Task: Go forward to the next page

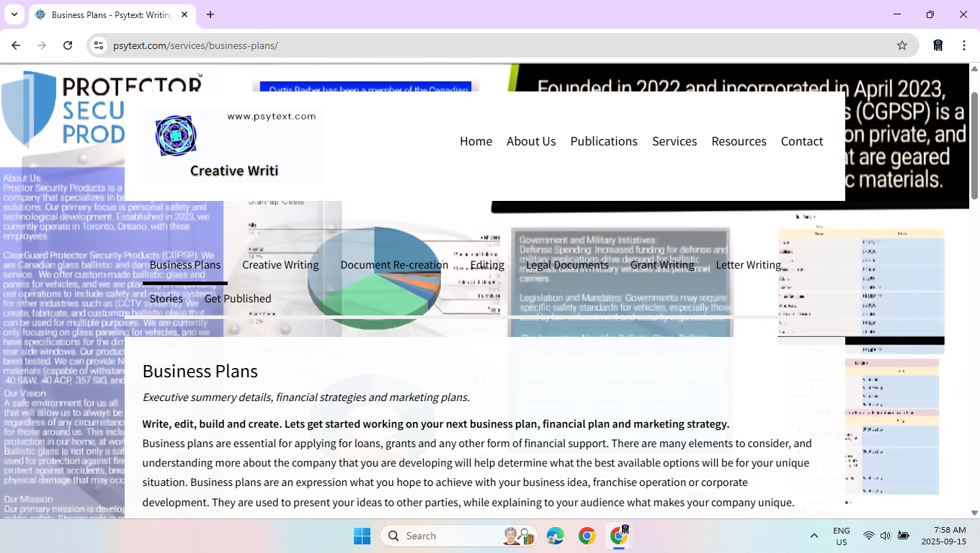Action: (42, 45)
